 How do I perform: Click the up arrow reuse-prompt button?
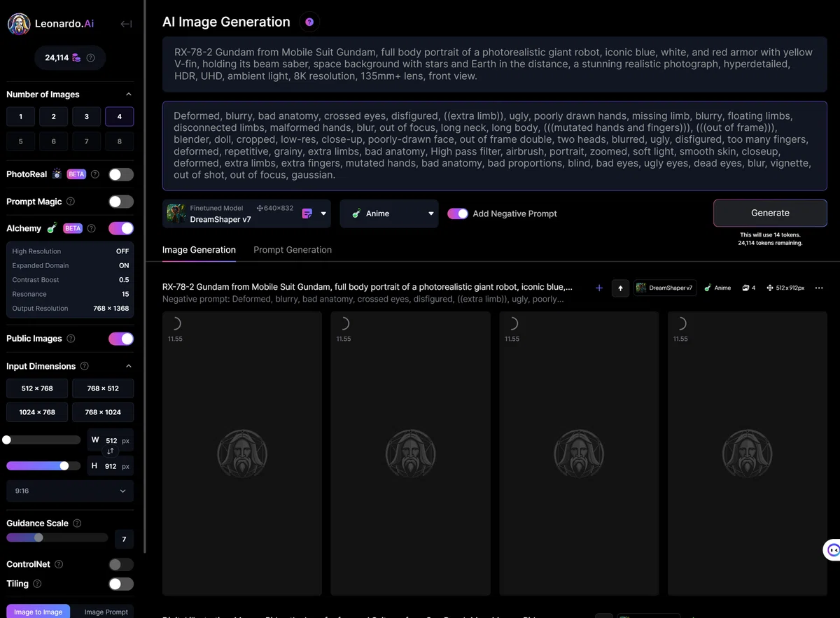pyautogui.click(x=620, y=288)
